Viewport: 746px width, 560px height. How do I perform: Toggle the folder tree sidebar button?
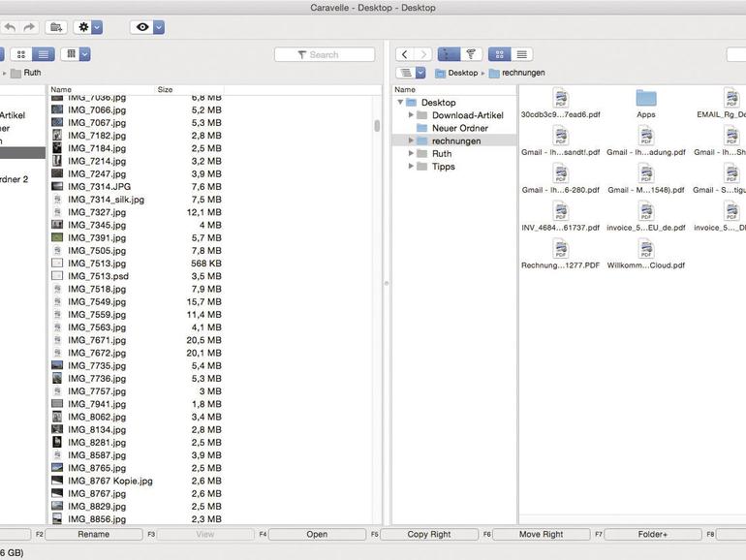coord(449,55)
